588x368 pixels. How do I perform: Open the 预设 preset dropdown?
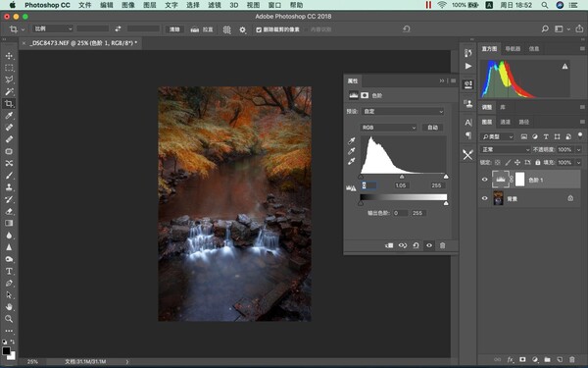[403, 111]
